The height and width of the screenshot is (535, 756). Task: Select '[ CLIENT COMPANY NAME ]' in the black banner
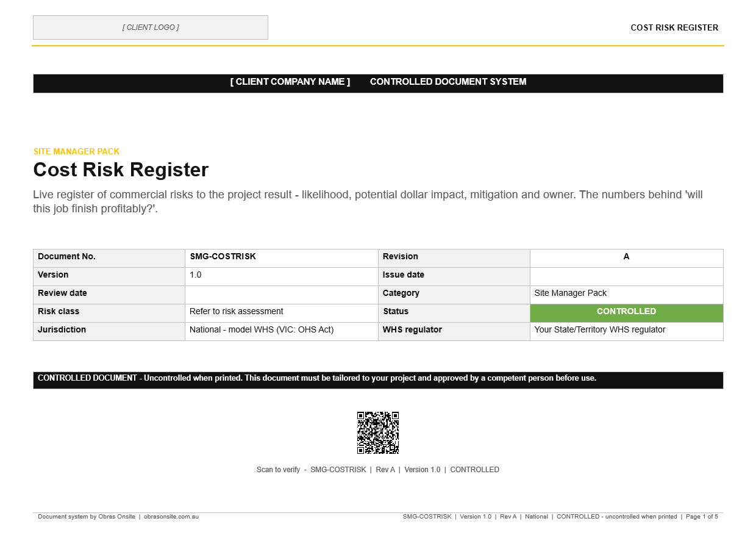[x=290, y=82]
